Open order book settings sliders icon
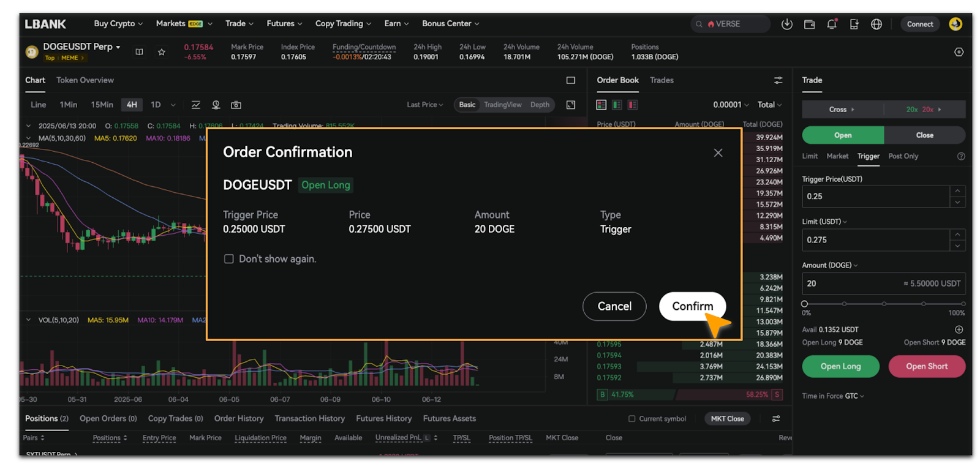Viewport: 980px width, 466px height. pyautogui.click(x=778, y=80)
